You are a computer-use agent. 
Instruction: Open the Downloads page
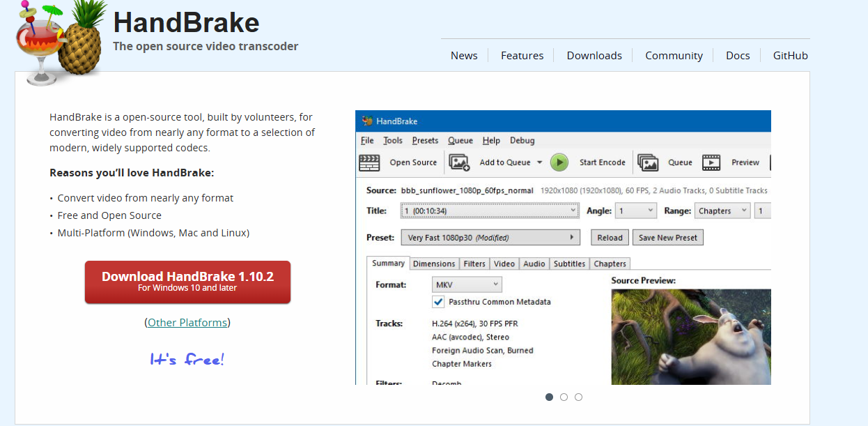click(x=594, y=56)
